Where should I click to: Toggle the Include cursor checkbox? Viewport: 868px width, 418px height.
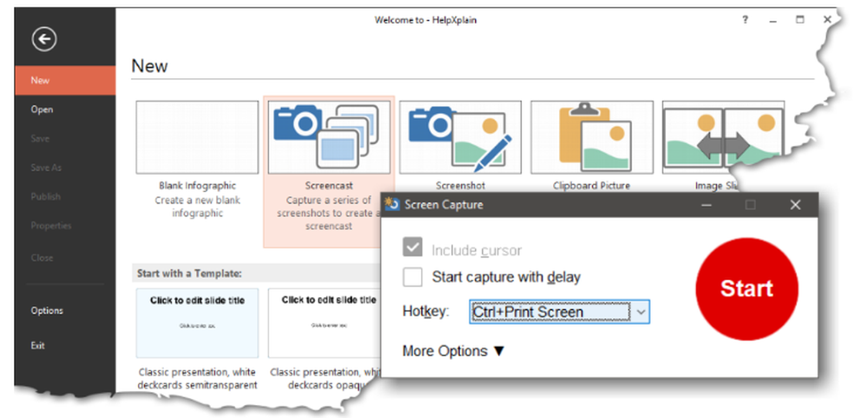412,248
